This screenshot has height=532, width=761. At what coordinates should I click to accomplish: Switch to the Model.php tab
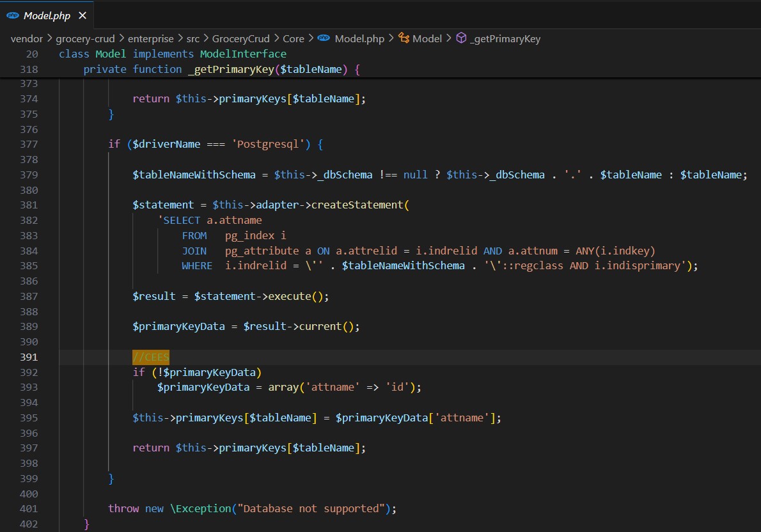[47, 15]
